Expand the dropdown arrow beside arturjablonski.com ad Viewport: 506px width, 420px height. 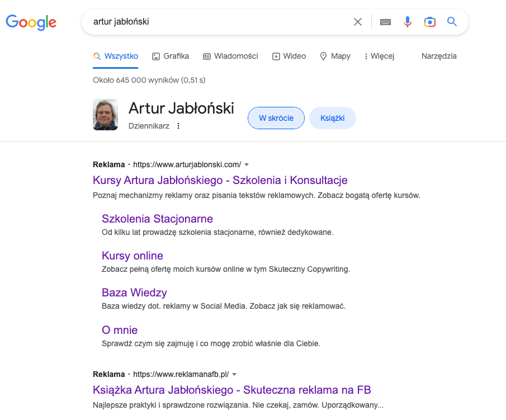[246, 164]
